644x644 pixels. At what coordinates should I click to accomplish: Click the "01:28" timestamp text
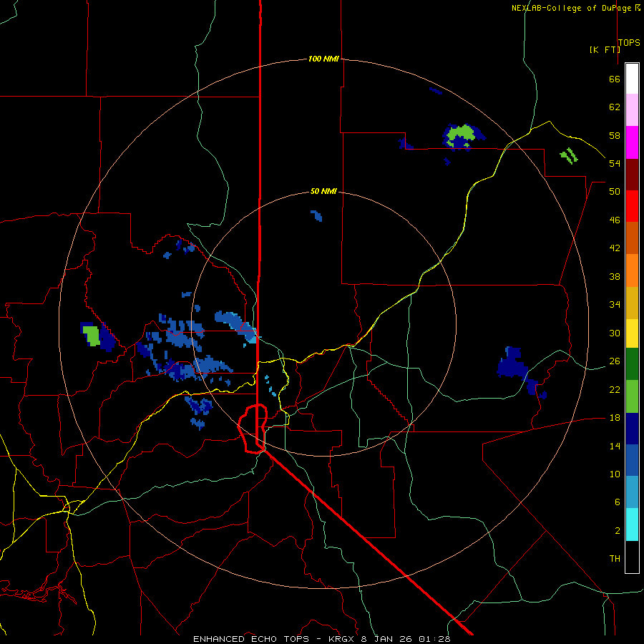point(435,639)
